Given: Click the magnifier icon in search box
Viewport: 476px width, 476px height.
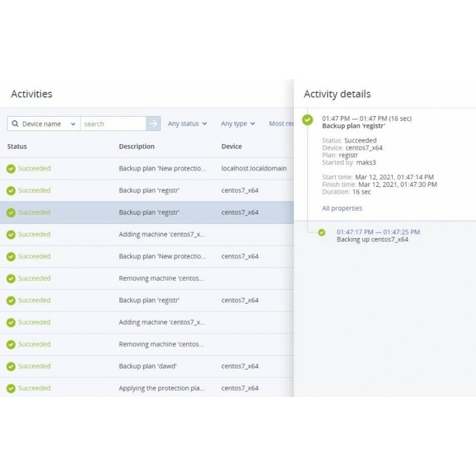Looking at the screenshot, I should point(15,124).
